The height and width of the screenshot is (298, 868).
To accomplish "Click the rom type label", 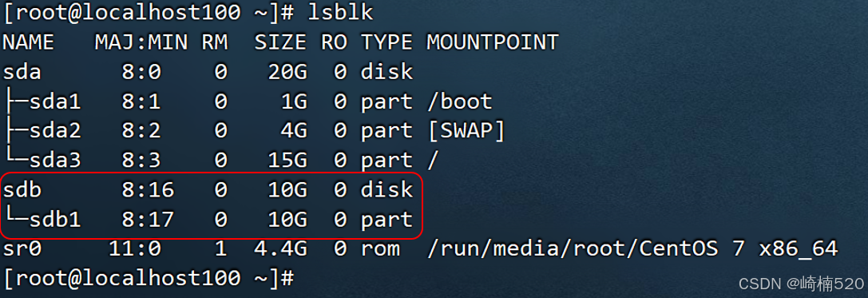I will pyautogui.click(x=380, y=249).
